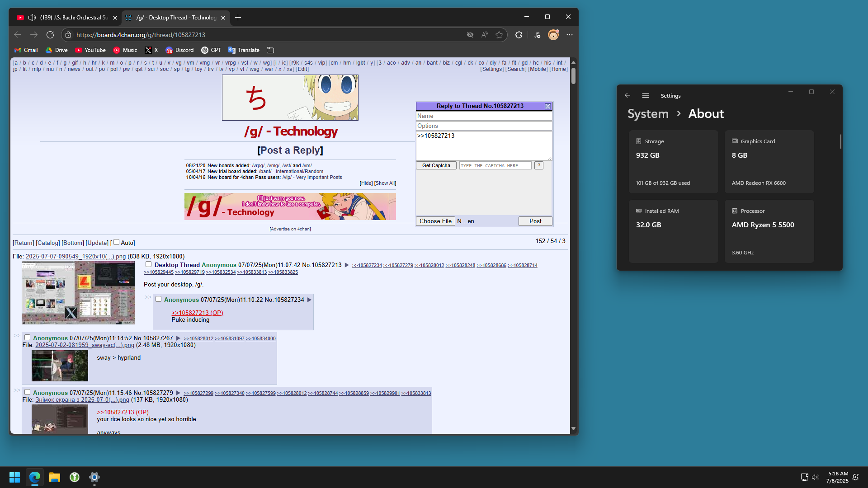
Task: View site information lock icon
Action: tap(68, 35)
